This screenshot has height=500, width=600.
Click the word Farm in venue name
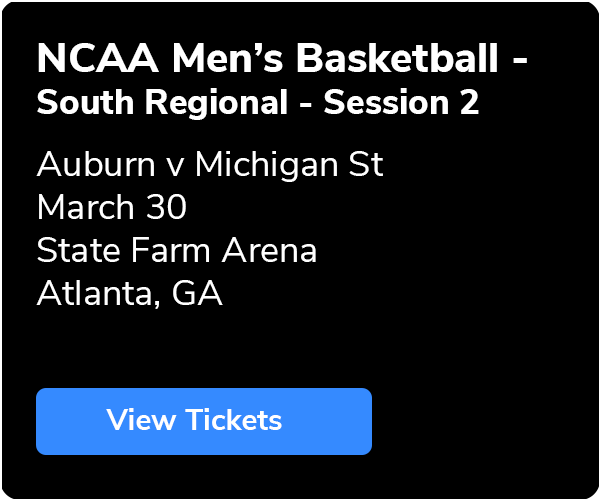pyautogui.click(x=171, y=250)
